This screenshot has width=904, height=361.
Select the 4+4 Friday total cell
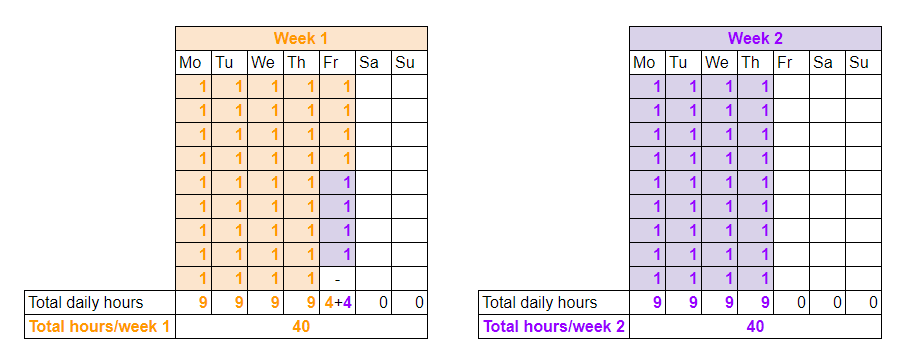337,303
